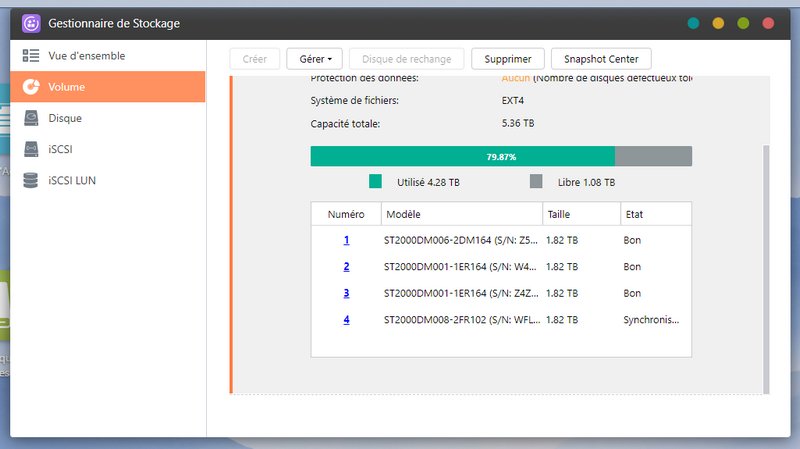Click the Numéro column header
The width and height of the screenshot is (800, 449).
(346, 214)
